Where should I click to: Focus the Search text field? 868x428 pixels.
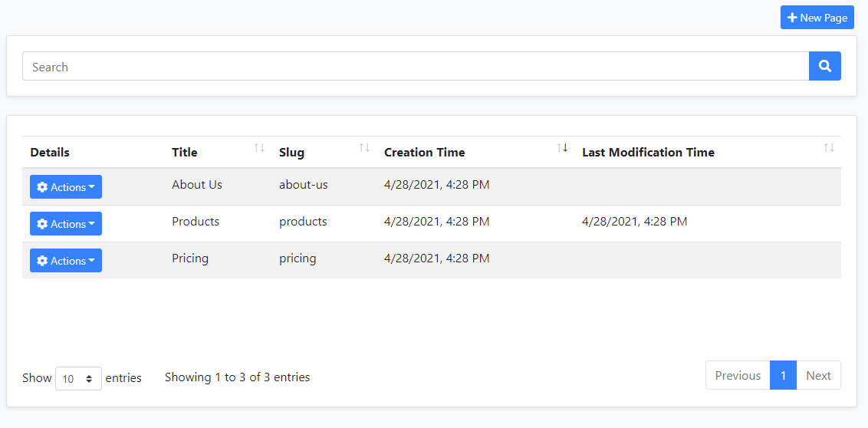point(415,67)
